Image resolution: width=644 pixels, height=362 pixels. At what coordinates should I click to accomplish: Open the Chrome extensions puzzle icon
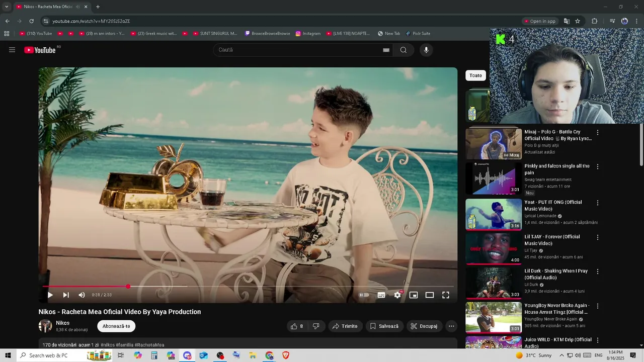coord(595,21)
